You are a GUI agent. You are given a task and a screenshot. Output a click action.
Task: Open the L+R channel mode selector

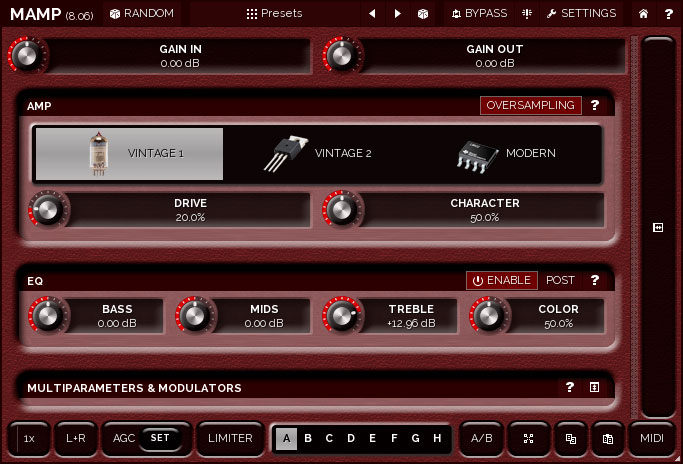click(x=76, y=438)
